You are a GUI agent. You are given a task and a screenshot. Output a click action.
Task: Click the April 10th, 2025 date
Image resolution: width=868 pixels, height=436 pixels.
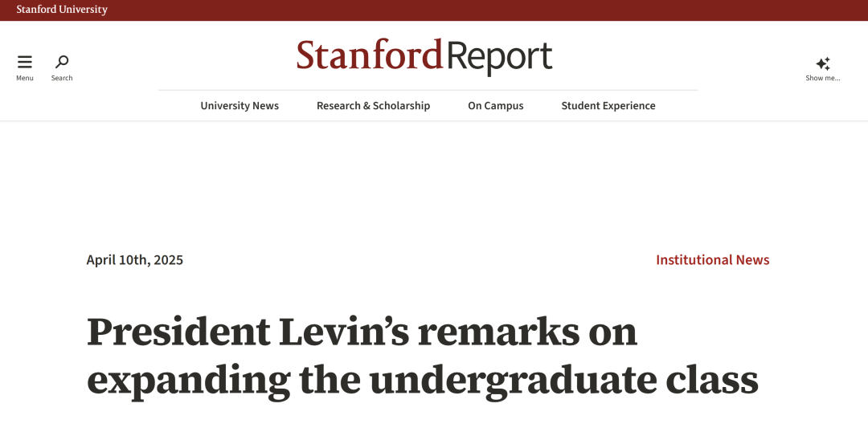click(x=135, y=260)
